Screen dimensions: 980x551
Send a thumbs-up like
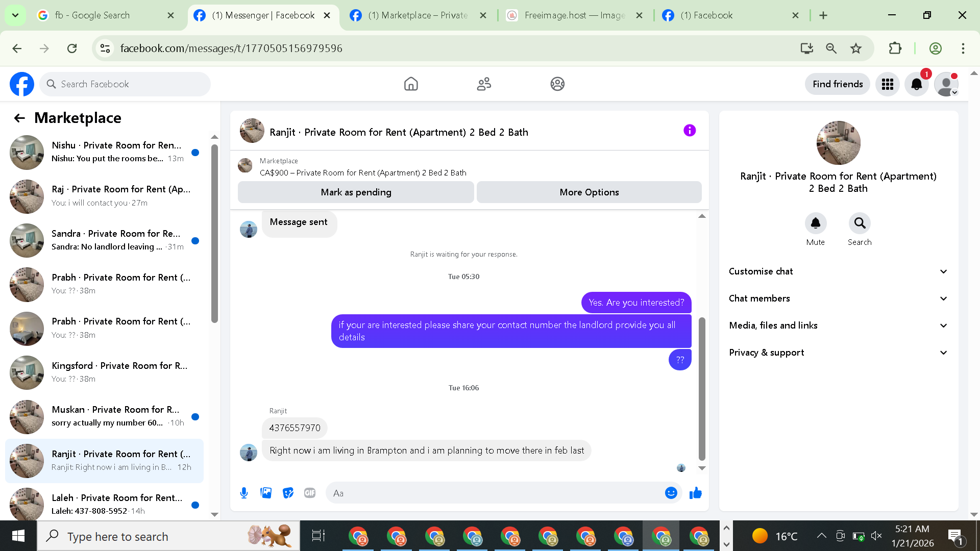(696, 493)
